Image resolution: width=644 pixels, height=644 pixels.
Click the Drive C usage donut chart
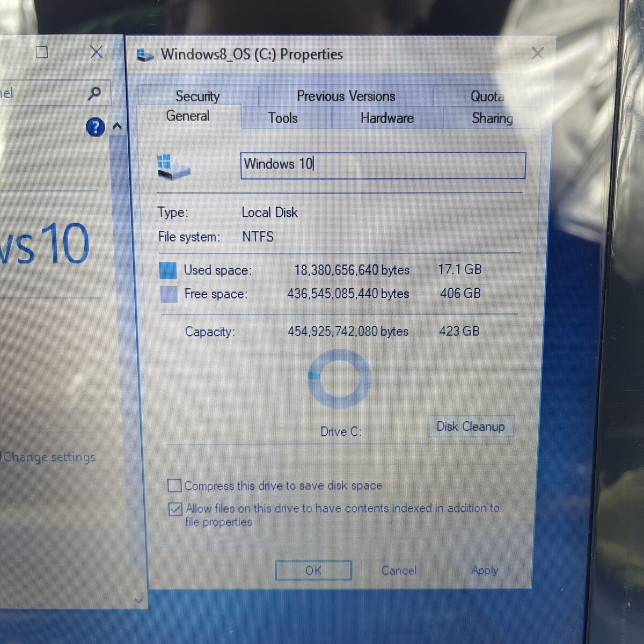(x=339, y=379)
